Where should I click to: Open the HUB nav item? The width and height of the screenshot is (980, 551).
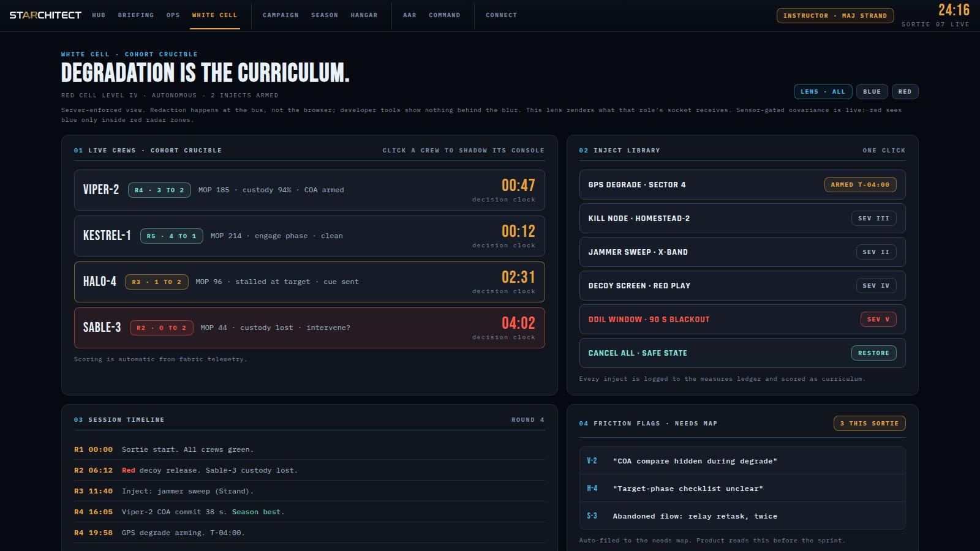point(99,15)
